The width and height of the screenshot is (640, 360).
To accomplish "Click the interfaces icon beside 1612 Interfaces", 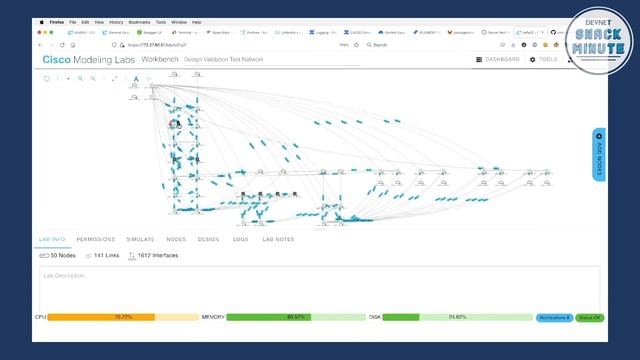I will click(131, 256).
